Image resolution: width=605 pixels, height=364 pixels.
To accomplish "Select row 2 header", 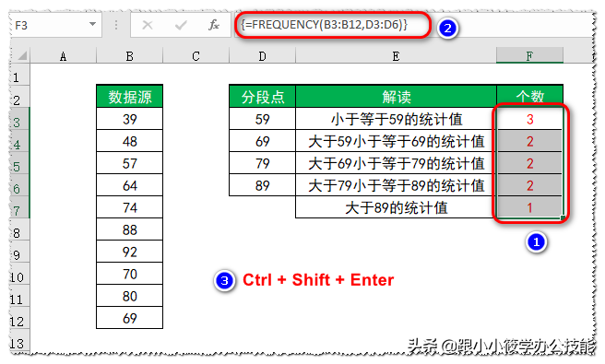I will point(19,97).
